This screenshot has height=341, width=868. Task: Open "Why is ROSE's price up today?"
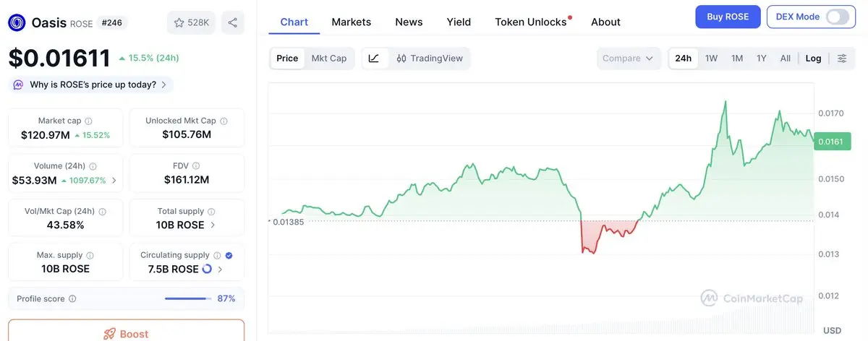[x=92, y=85]
